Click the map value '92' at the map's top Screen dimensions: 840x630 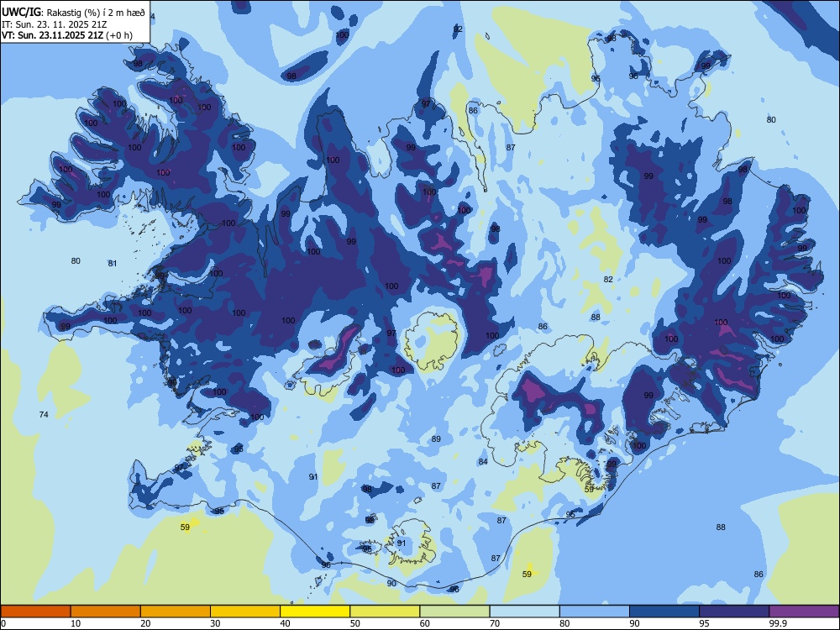[458, 29]
